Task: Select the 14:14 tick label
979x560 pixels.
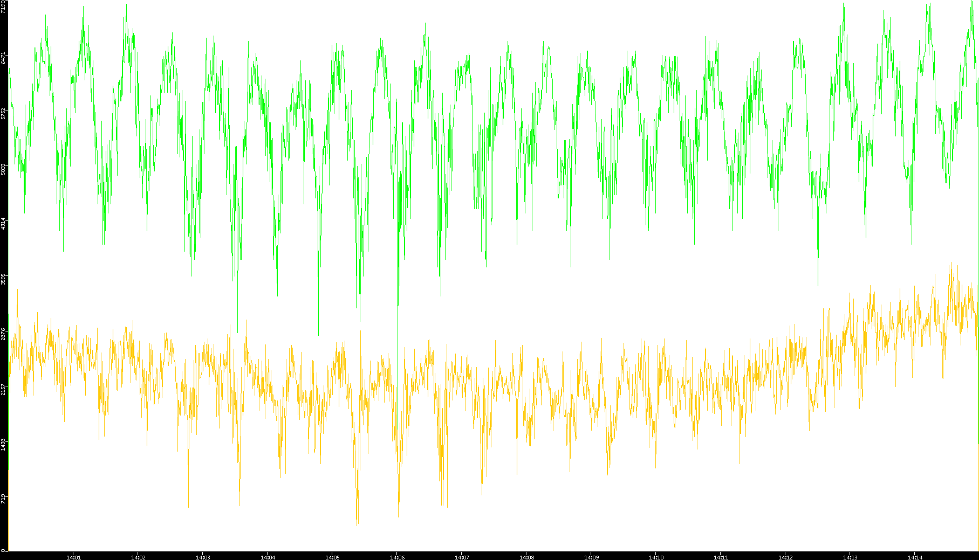Action: 915,557
